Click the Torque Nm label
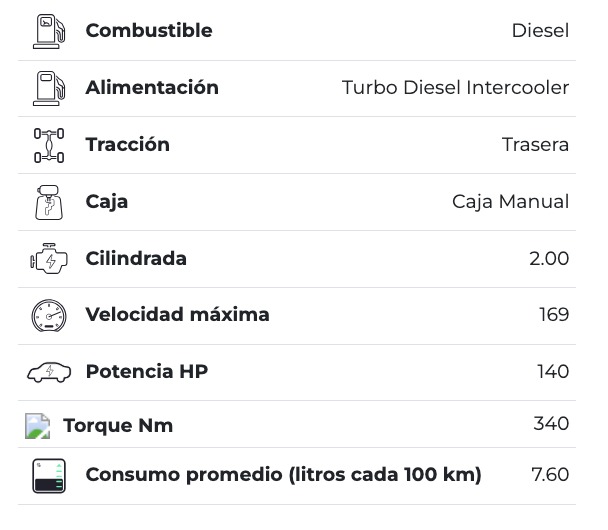Viewport: 608px width, 530px height. [x=118, y=426]
